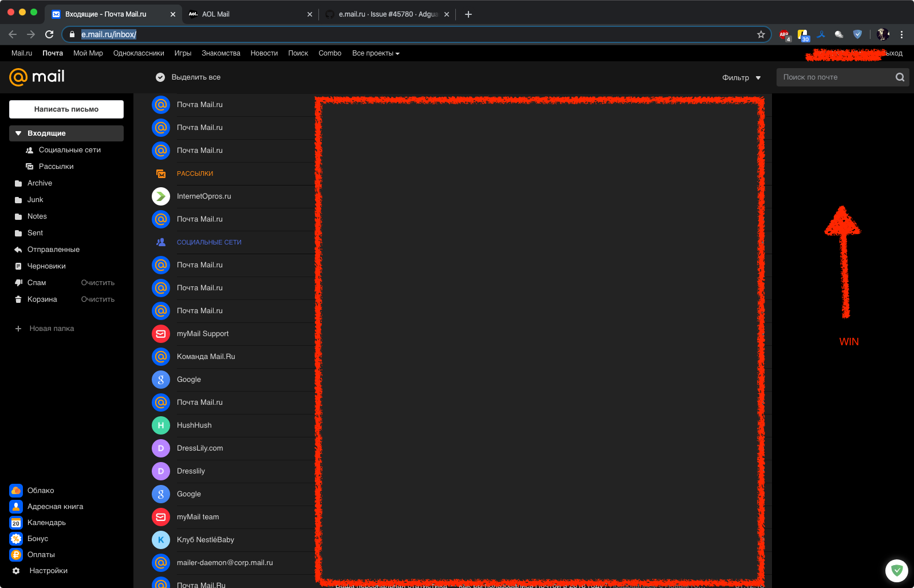Open the Фильтр dropdown
The height and width of the screenshot is (588, 914).
click(x=742, y=78)
